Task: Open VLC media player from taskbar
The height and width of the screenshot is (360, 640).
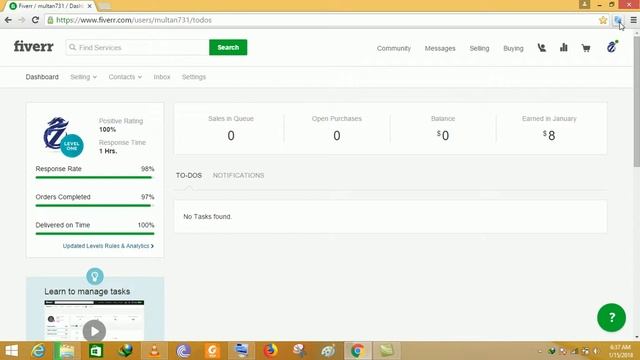Action: [x=154, y=351]
